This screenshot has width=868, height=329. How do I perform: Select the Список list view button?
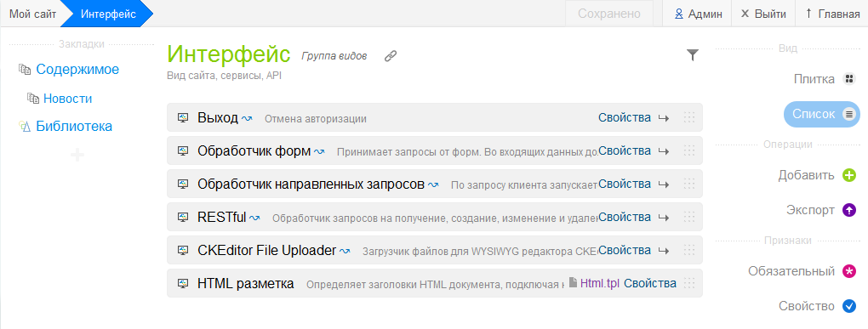(821, 115)
